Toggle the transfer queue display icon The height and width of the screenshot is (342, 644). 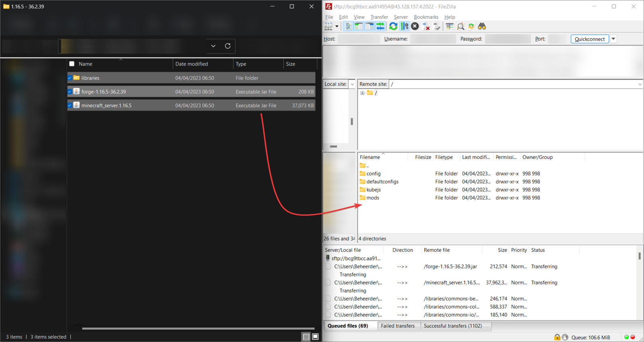point(380,27)
